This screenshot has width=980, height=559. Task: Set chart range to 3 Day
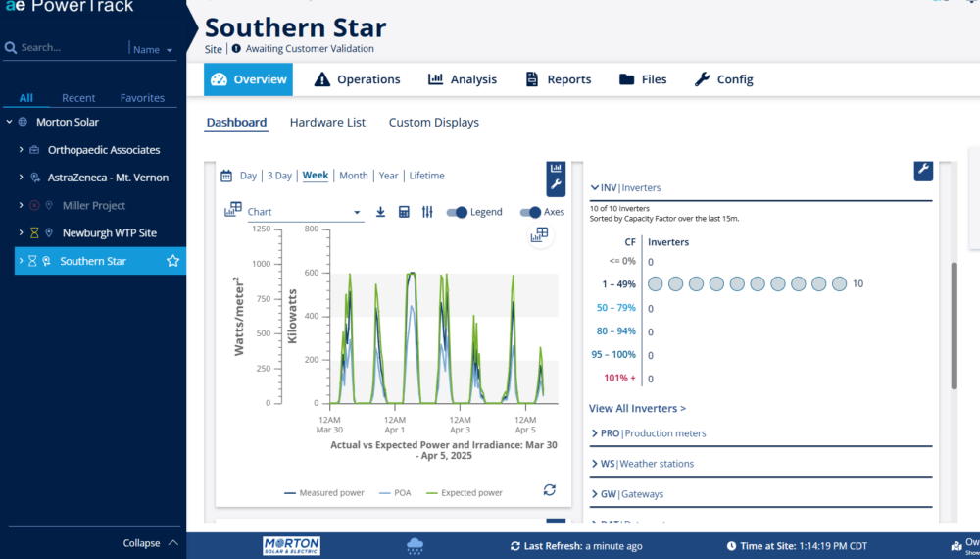pyautogui.click(x=279, y=176)
